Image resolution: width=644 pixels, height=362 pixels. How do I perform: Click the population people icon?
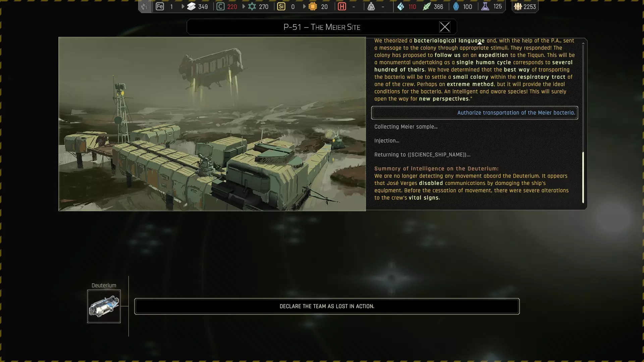click(x=518, y=7)
